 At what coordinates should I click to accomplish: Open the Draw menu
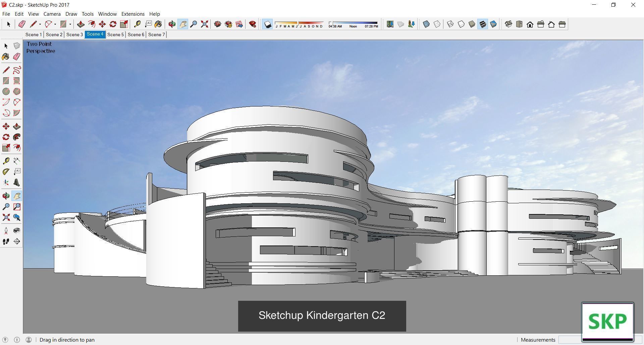(x=71, y=14)
